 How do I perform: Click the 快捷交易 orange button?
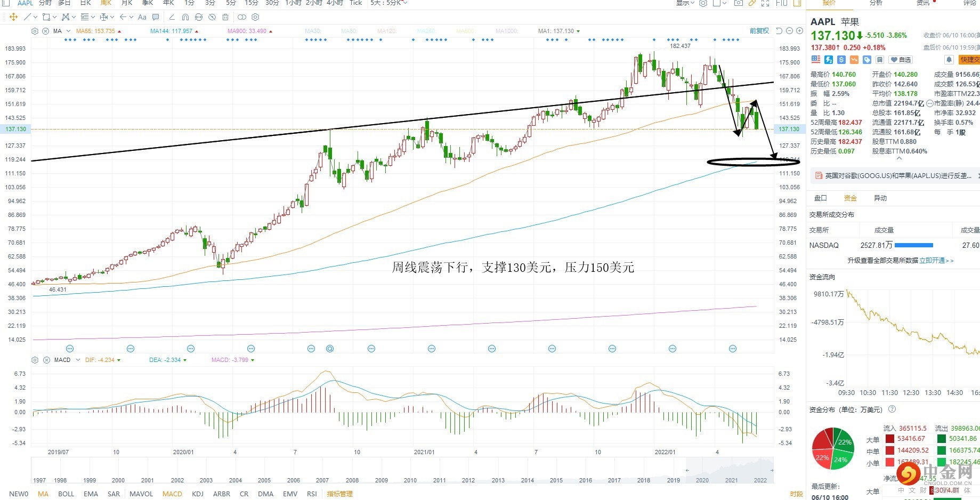[969, 60]
